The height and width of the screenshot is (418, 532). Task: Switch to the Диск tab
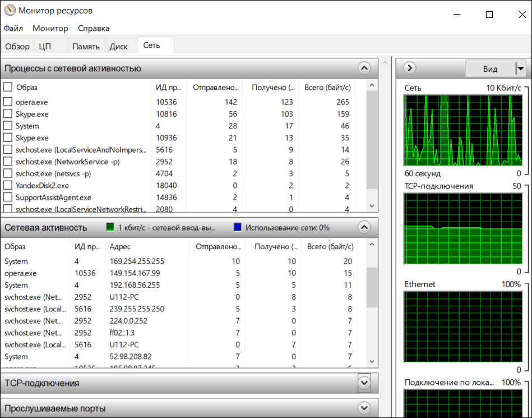[119, 47]
